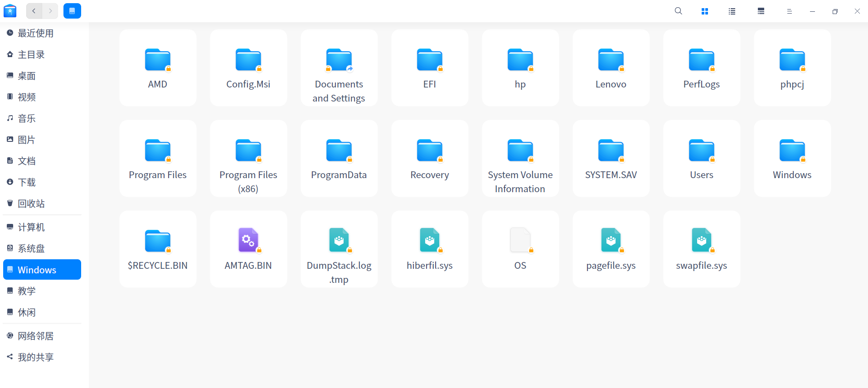Switch to icon grid view
This screenshot has height=388, width=868.
(704, 11)
